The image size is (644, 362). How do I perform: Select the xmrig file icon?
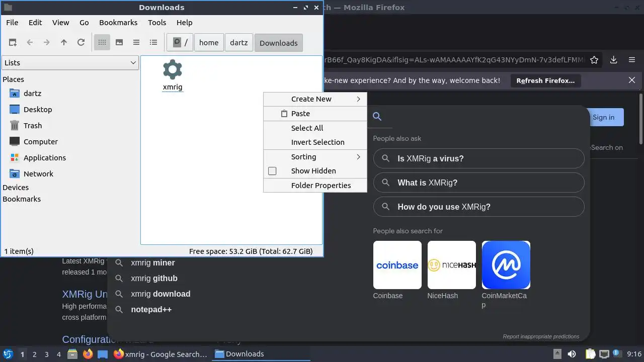(x=173, y=70)
